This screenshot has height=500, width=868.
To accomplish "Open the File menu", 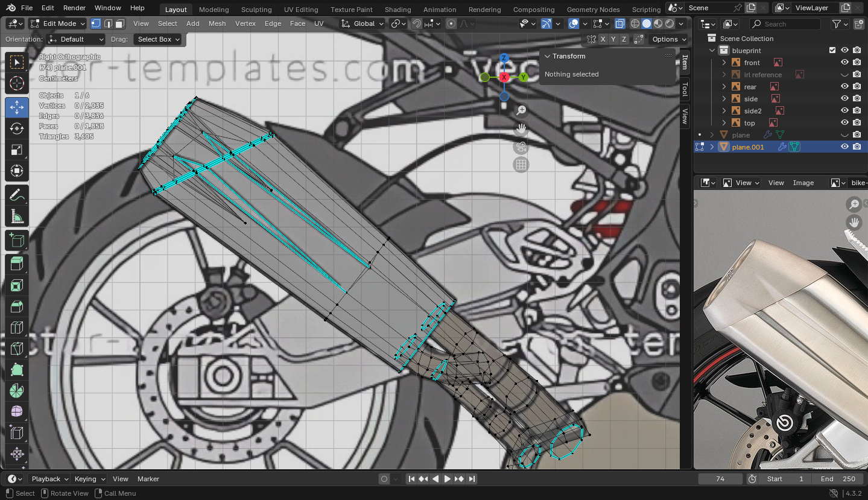I will click(27, 8).
